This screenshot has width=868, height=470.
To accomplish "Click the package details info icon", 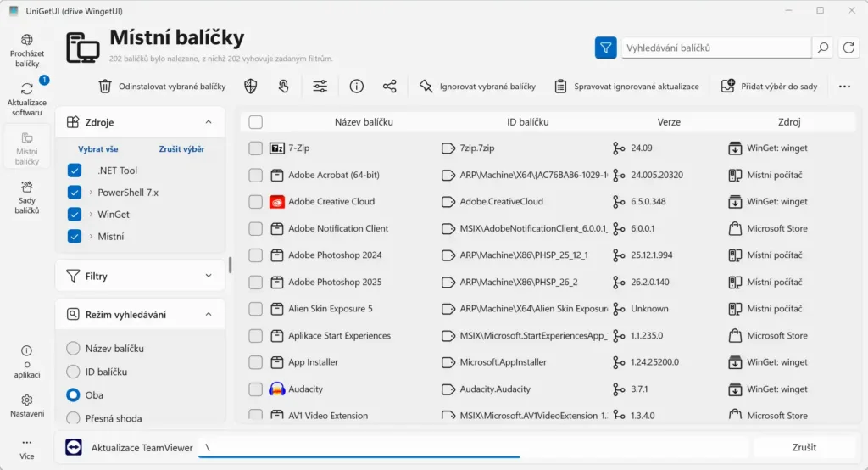I will [x=357, y=86].
